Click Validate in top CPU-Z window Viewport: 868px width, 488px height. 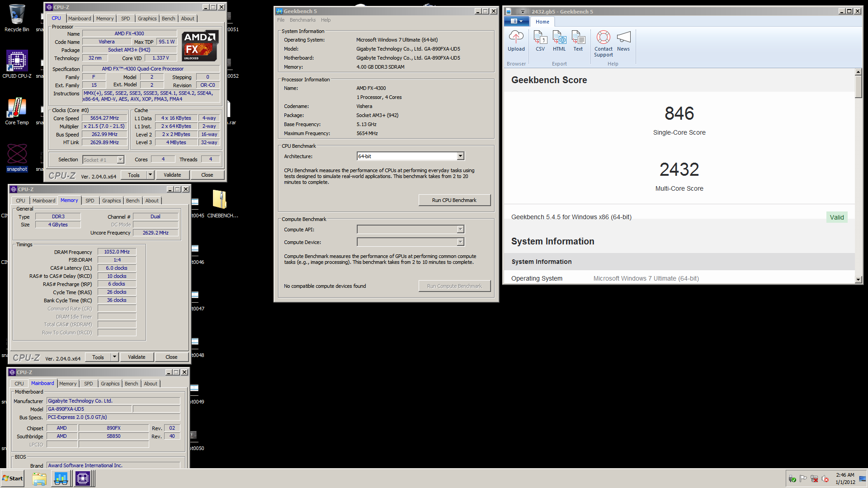[172, 175]
